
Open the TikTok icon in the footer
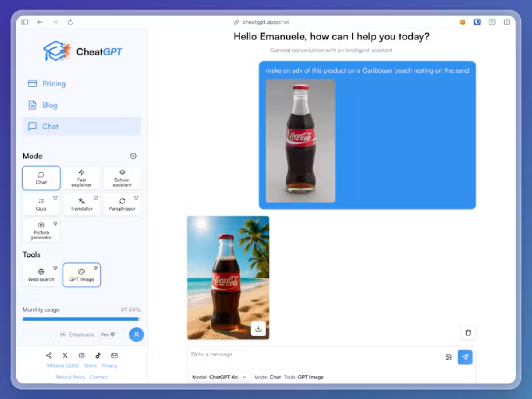98,356
